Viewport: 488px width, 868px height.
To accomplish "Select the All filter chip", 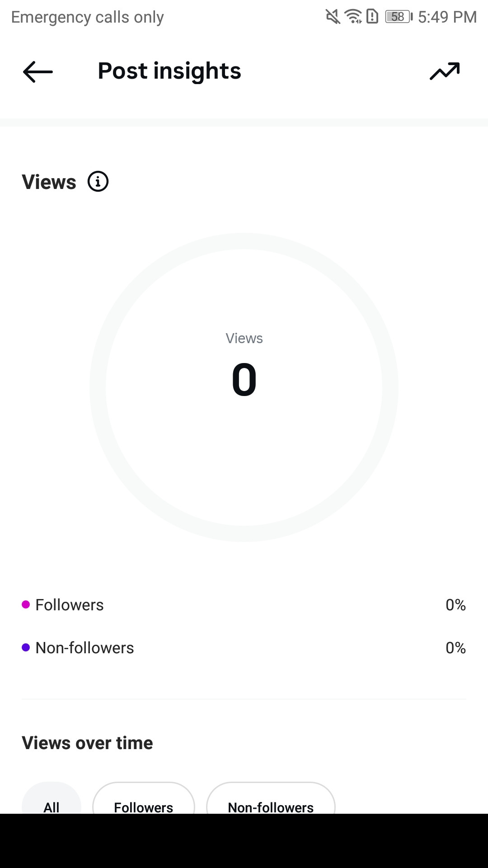I will 52,798.
